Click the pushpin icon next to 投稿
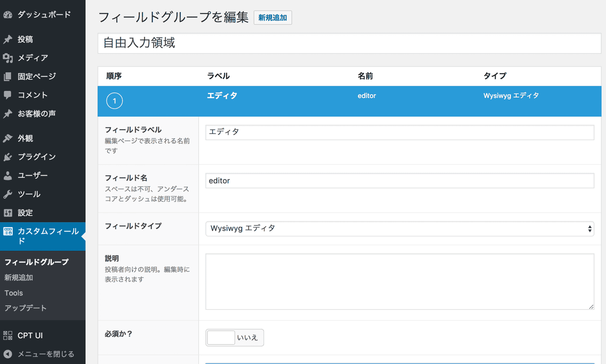 tap(8, 40)
